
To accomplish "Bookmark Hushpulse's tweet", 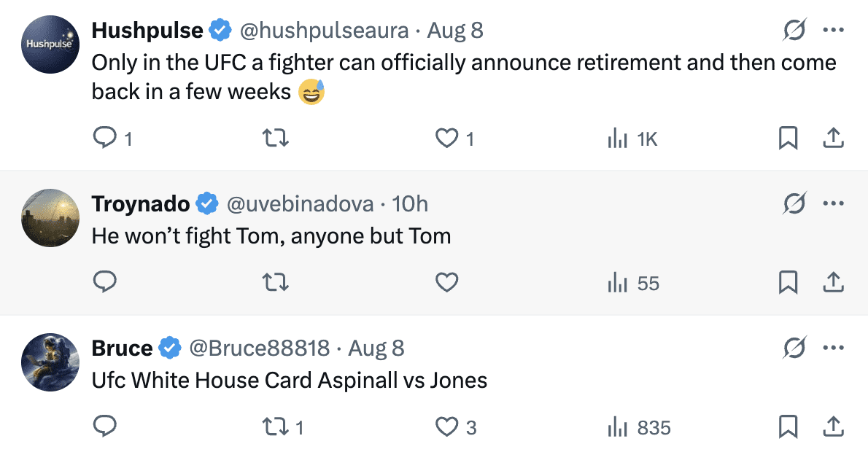I will pos(788,138).
